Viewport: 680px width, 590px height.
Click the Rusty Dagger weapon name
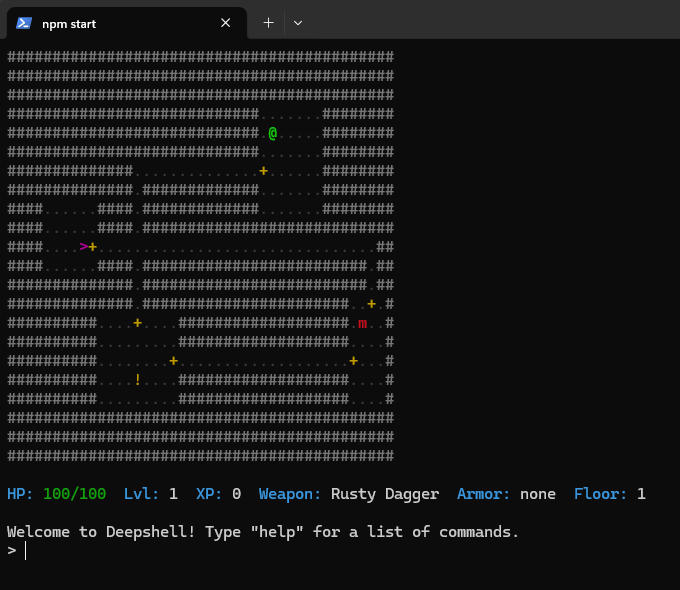(385, 494)
